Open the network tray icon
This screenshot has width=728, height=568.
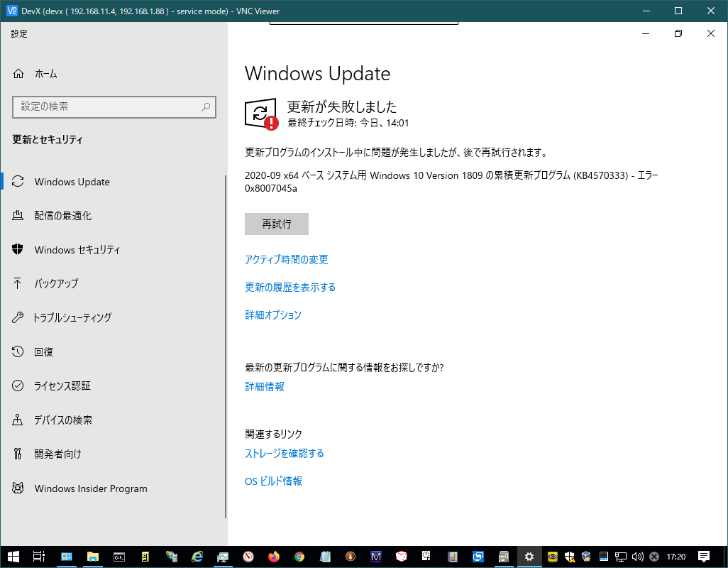620,557
